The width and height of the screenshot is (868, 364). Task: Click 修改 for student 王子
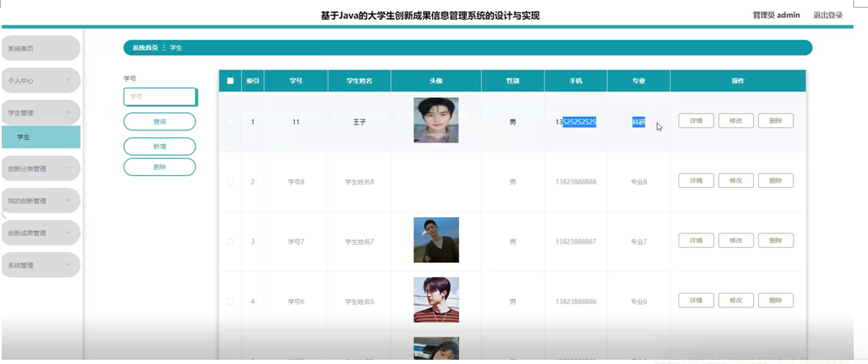(x=736, y=121)
